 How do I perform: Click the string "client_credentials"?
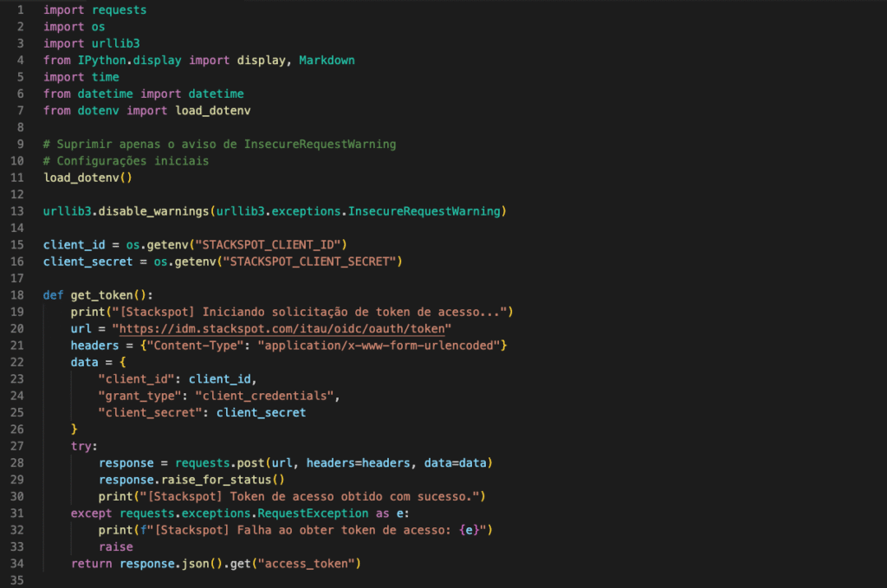(x=264, y=396)
